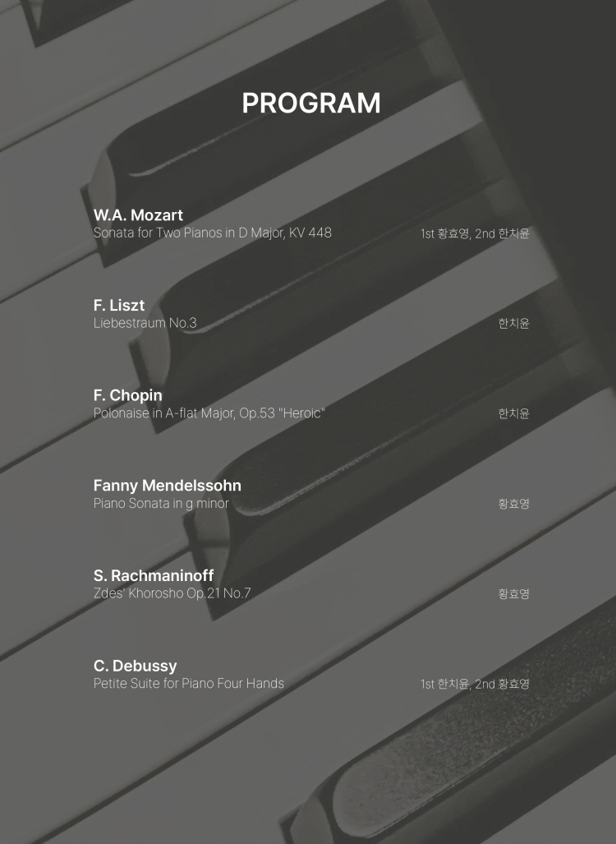Click Petite Suite for Piano Four Hands
616x844 pixels.
click(189, 683)
